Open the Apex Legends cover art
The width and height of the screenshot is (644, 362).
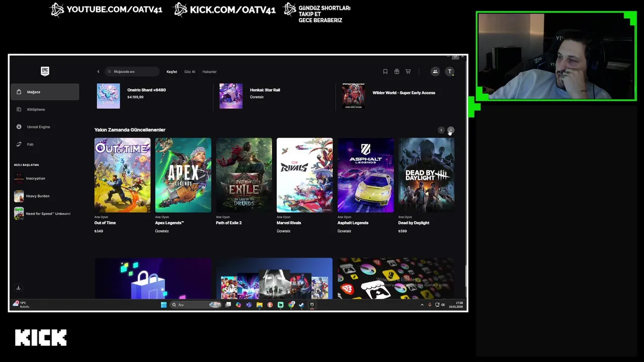tap(183, 175)
